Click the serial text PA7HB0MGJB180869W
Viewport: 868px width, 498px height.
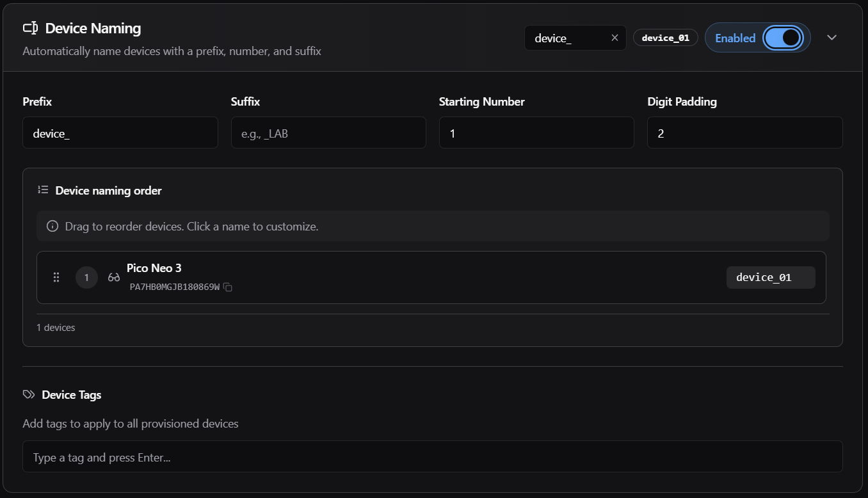click(175, 287)
